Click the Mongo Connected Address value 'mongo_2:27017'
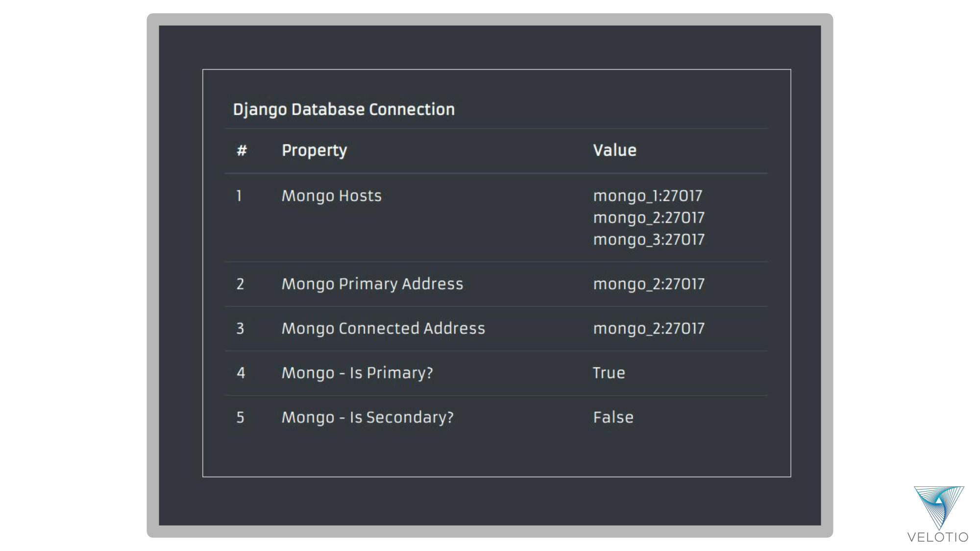The image size is (980, 551). (x=649, y=329)
